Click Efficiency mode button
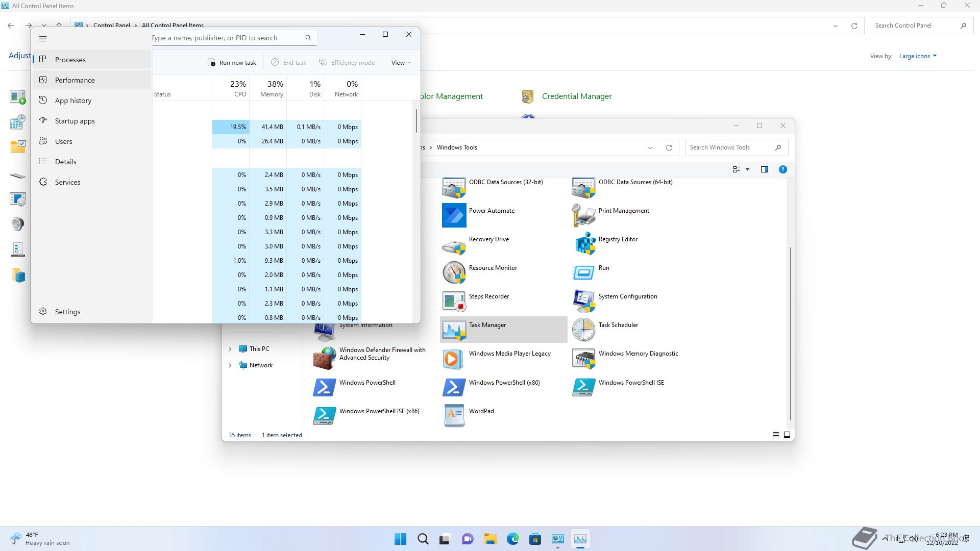 (x=347, y=63)
